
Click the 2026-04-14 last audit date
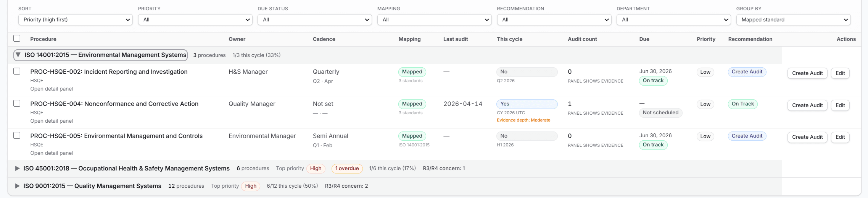[463, 104]
